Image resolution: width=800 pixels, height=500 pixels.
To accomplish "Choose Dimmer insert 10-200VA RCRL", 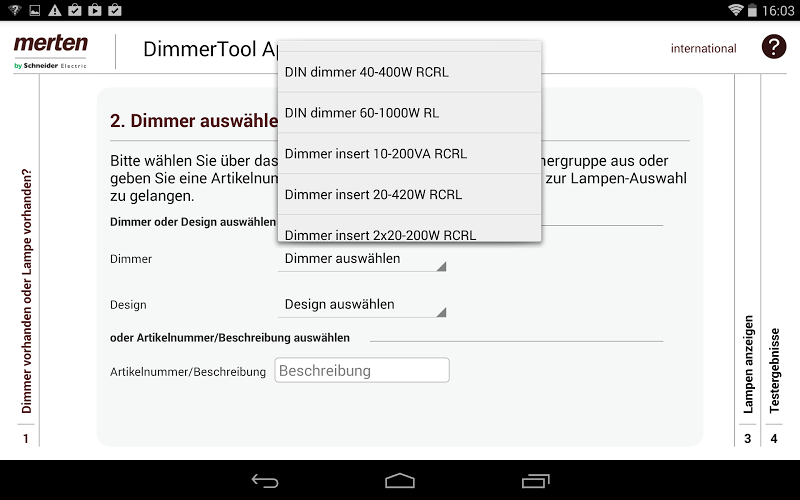I will coord(409,154).
